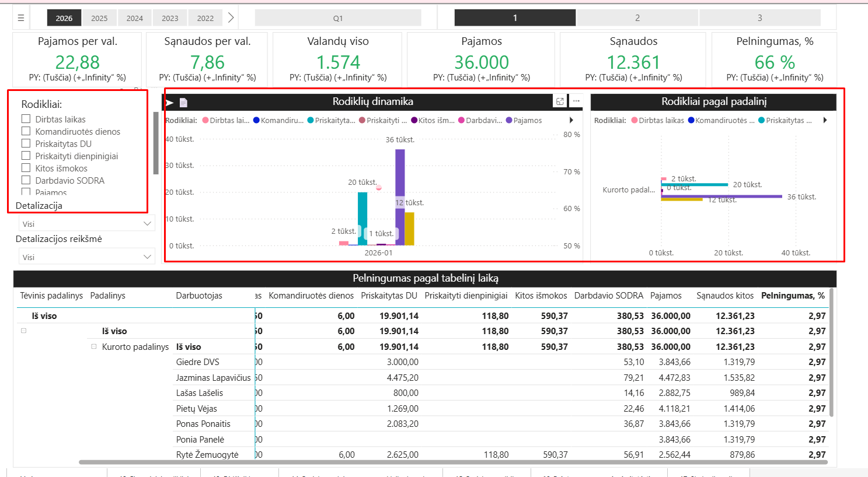Click the Q1 quarter button
This screenshot has height=477, width=868.
point(337,18)
